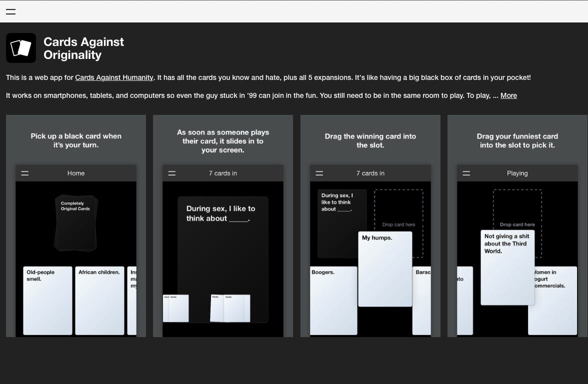The image size is (588, 384).
Task: Follow the Cards Against Humanity link
Action: click(114, 77)
